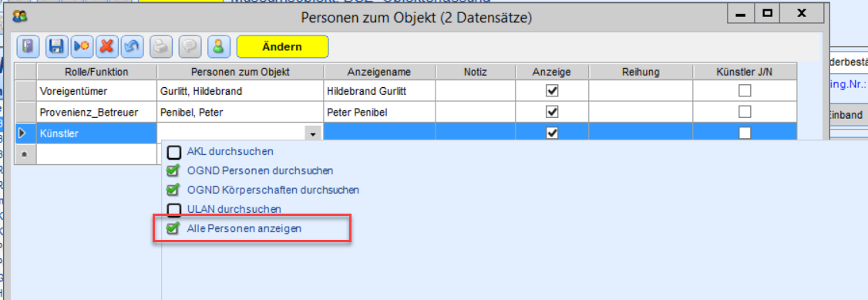Close the Personen zum Objekt window
The width and height of the screenshot is (868, 300).
801,13
